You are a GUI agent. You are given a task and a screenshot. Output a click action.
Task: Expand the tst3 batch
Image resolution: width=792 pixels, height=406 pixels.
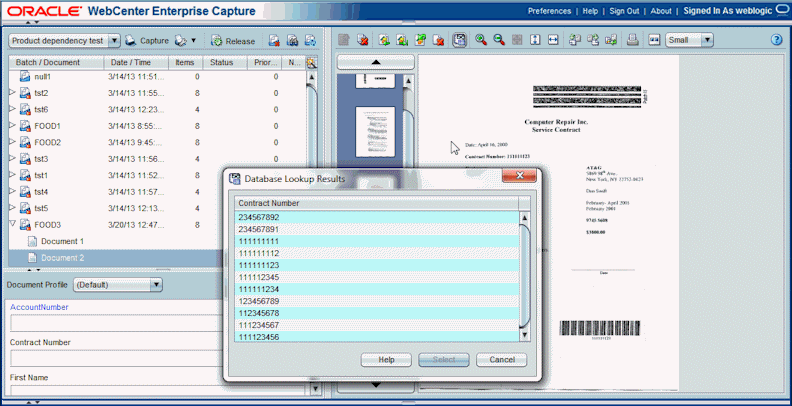(x=13, y=159)
